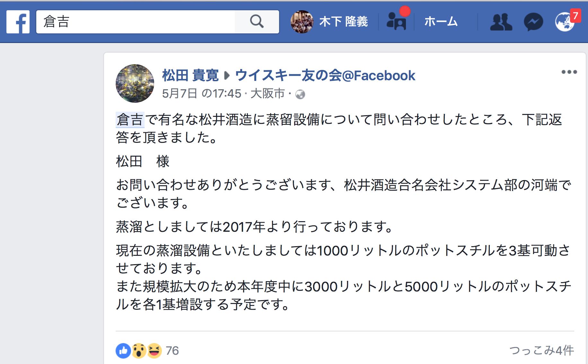Click the Facebook logo icon
The height and width of the screenshot is (364, 588).
click(x=18, y=22)
